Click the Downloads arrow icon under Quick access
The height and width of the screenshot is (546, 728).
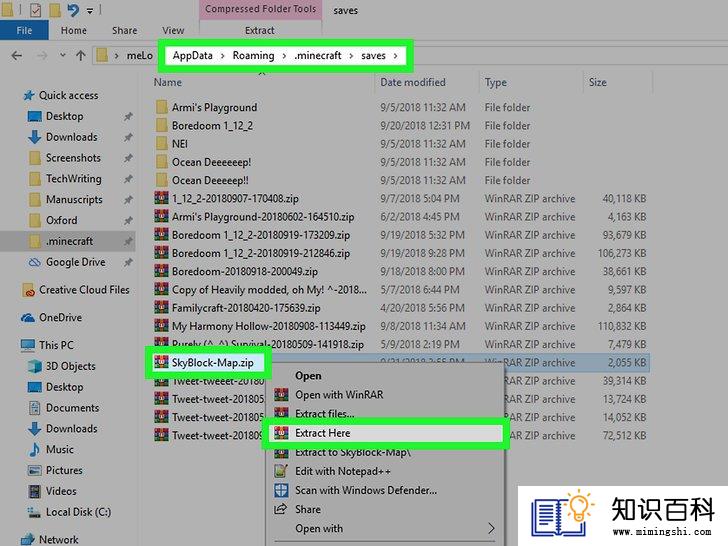click(x=35, y=137)
